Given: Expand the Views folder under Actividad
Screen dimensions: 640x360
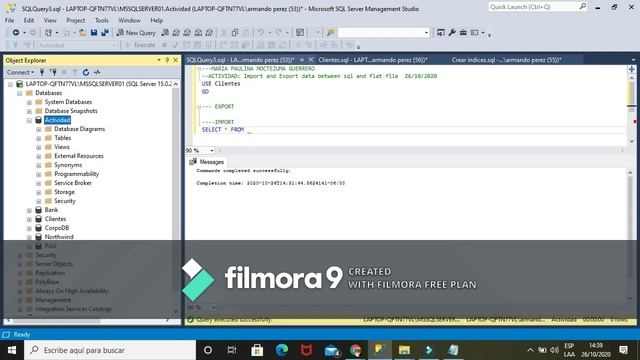Looking at the screenshot, I should tap(39, 147).
